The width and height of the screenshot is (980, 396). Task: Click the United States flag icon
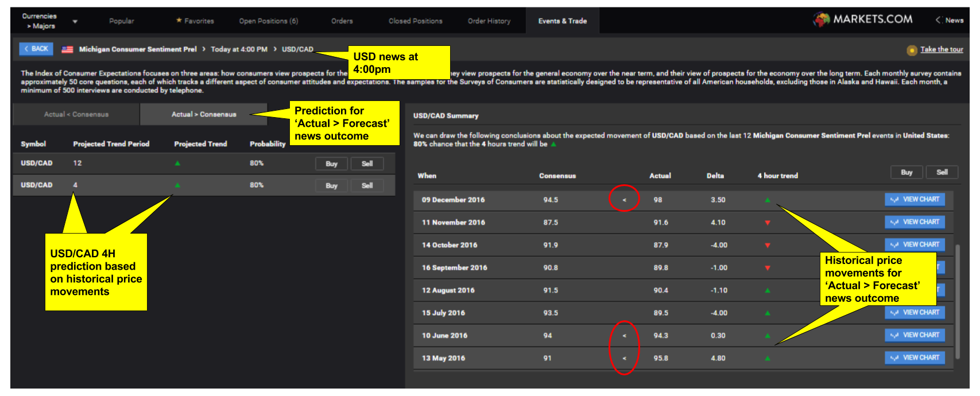coord(67,49)
